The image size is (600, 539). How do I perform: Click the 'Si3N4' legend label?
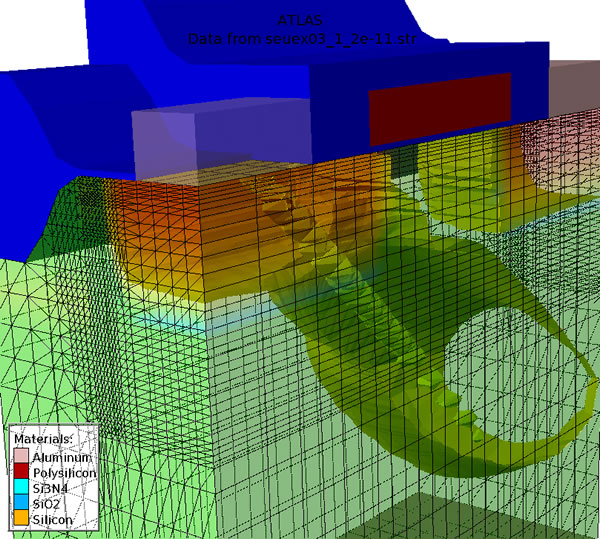pyautogui.click(x=50, y=489)
